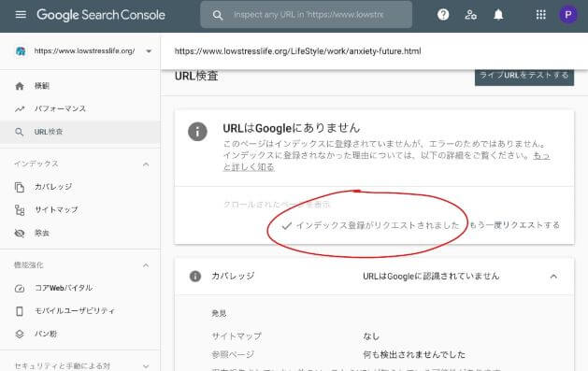Click the checkmark beside インデックス登録がリクエストされました
Image resolution: width=588 pixels, height=371 pixels.
[286, 225]
